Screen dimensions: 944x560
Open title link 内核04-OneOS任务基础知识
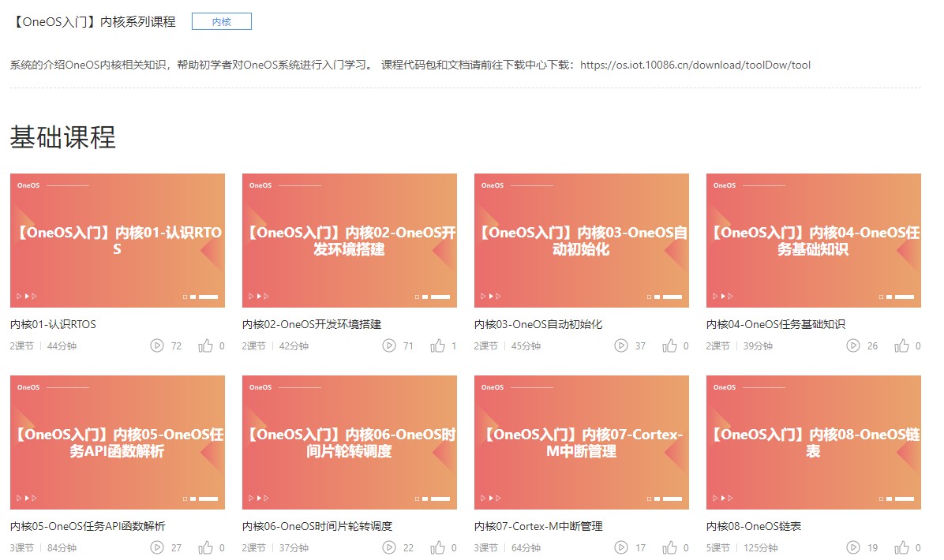click(776, 324)
